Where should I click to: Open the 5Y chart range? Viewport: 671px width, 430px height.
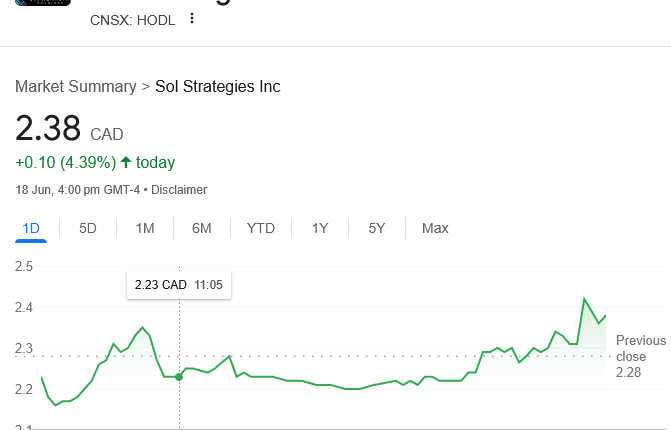pyautogui.click(x=377, y=228)
